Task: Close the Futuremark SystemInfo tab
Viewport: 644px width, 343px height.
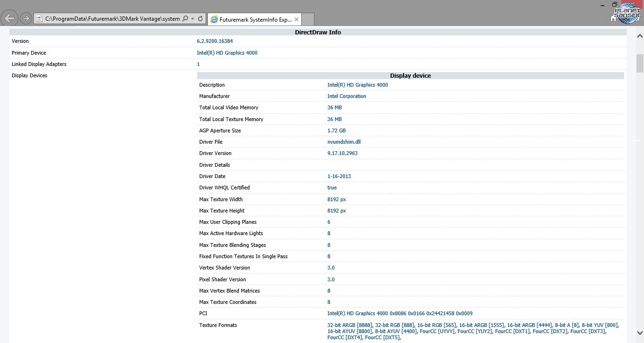Action: coord(296,19)
